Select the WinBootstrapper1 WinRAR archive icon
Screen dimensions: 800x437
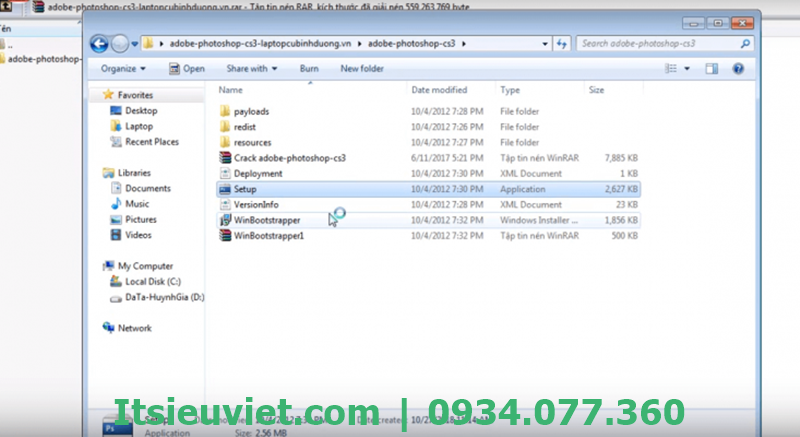tap(225, 236)
